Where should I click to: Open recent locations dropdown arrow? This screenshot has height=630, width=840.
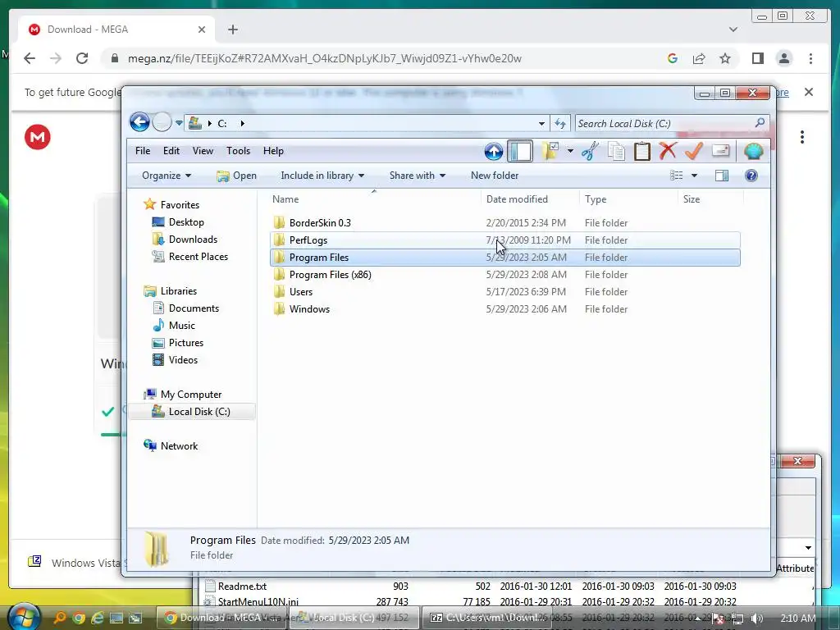(178, 123)
